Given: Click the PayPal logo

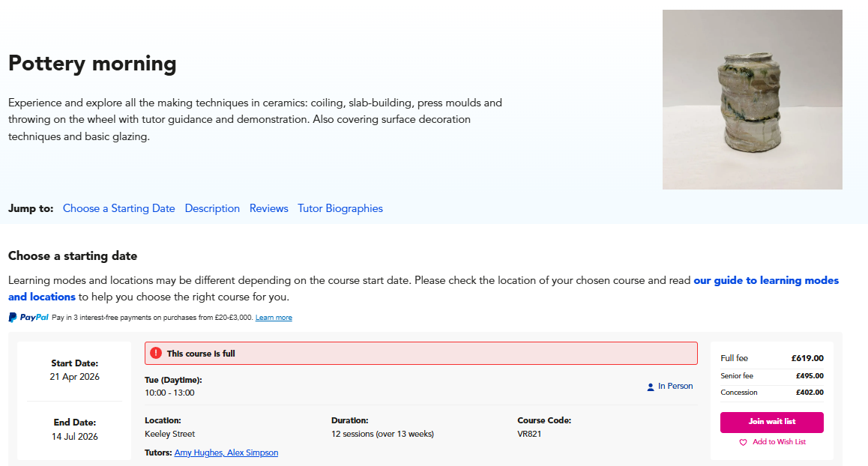Looking at the screenshot, I should pyautogui.click(x=28, y=318).
